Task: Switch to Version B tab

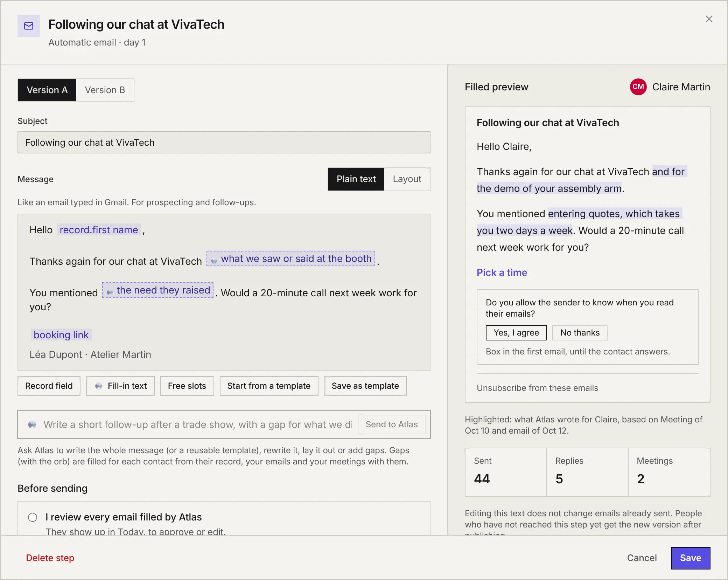Action: tap(105, 90)
